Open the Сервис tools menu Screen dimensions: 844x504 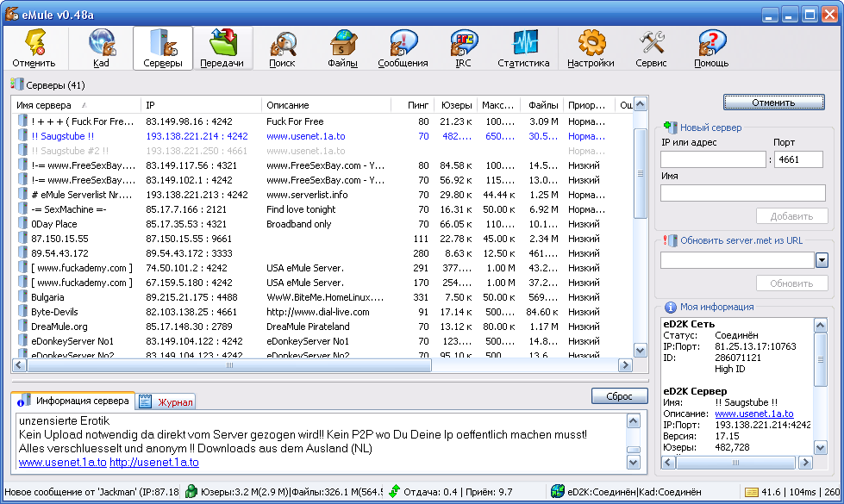(x=651, y=48)
